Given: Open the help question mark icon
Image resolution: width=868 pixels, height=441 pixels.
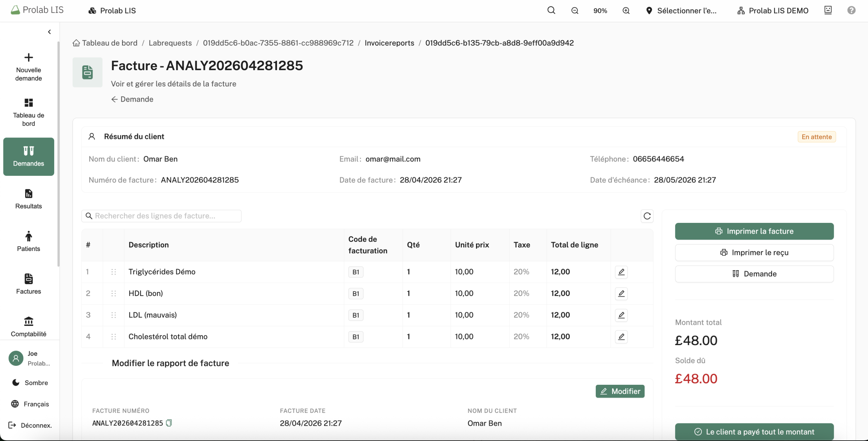Looking at the screenshot, I should pos(851,10).
